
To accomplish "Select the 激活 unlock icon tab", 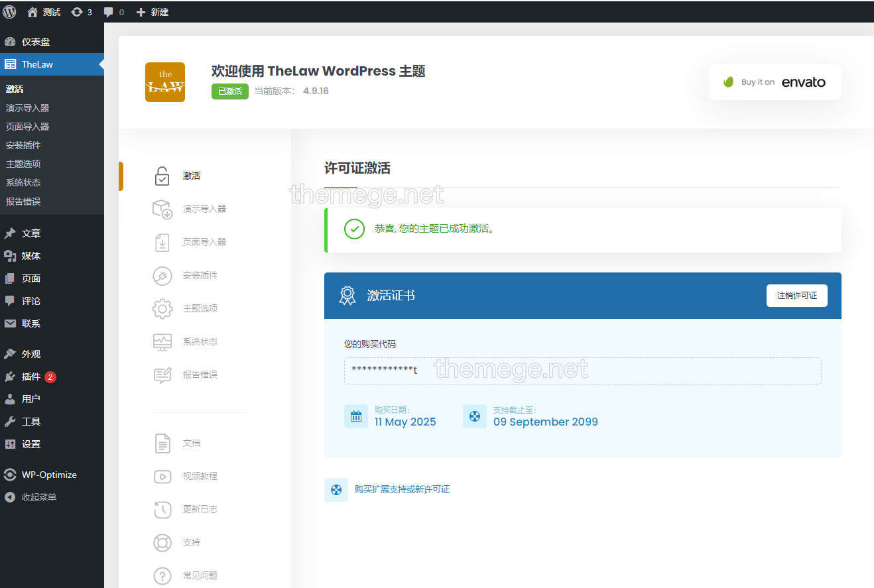I will point(162,176).
